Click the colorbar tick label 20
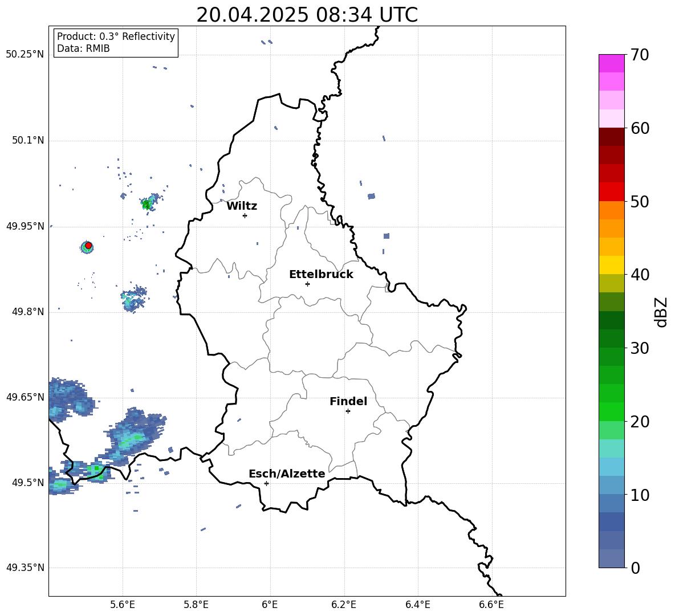The height and width of the screenshot is (616, 675). click(640, 421)
